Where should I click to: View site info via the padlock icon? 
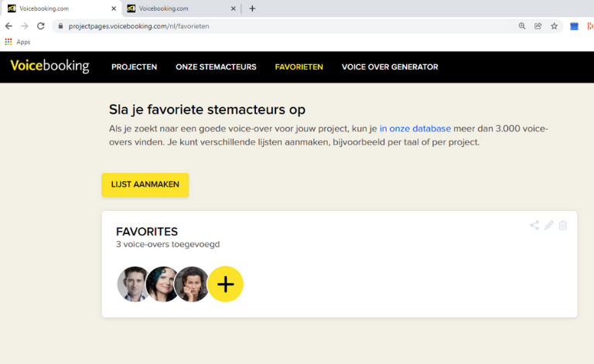click(60, 26)
